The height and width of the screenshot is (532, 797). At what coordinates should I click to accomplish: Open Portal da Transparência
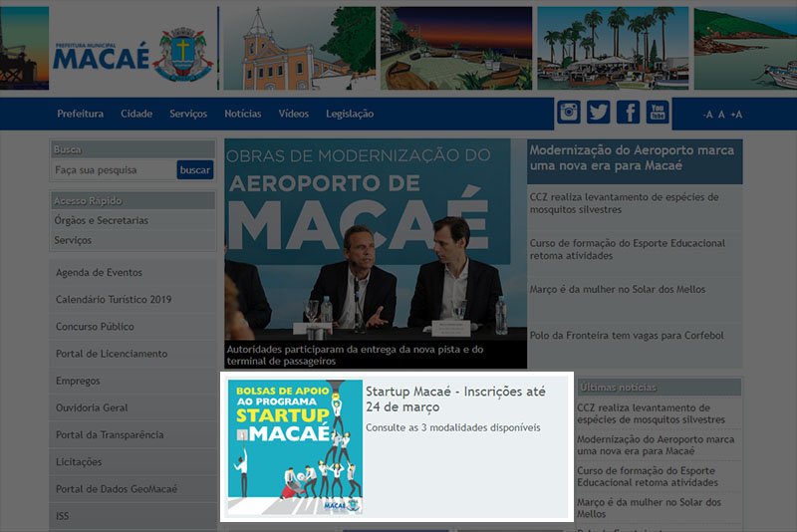(110, 435)
